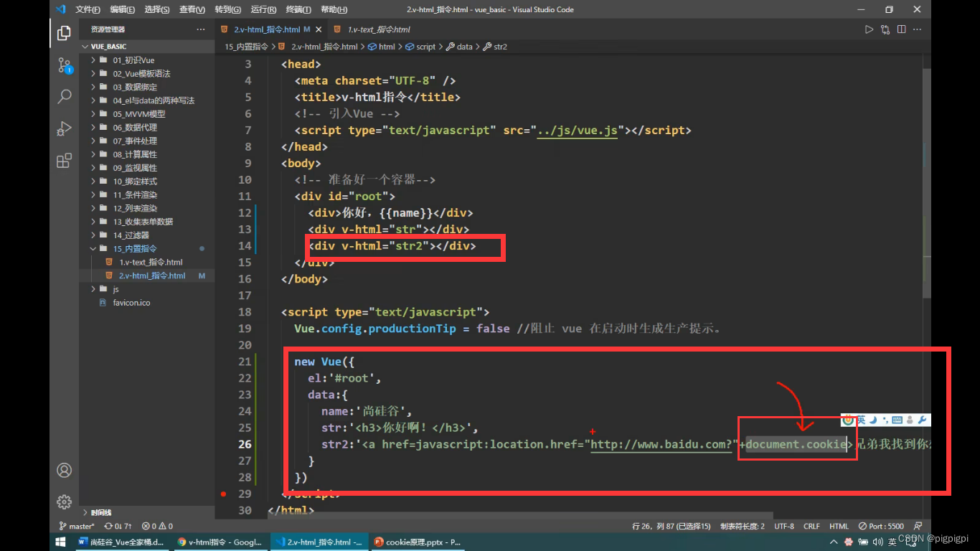Switch to the 2.v-html_指令.html tab
Image resolution: width=980 pixels, height=551 pixels.
point(271,29)
